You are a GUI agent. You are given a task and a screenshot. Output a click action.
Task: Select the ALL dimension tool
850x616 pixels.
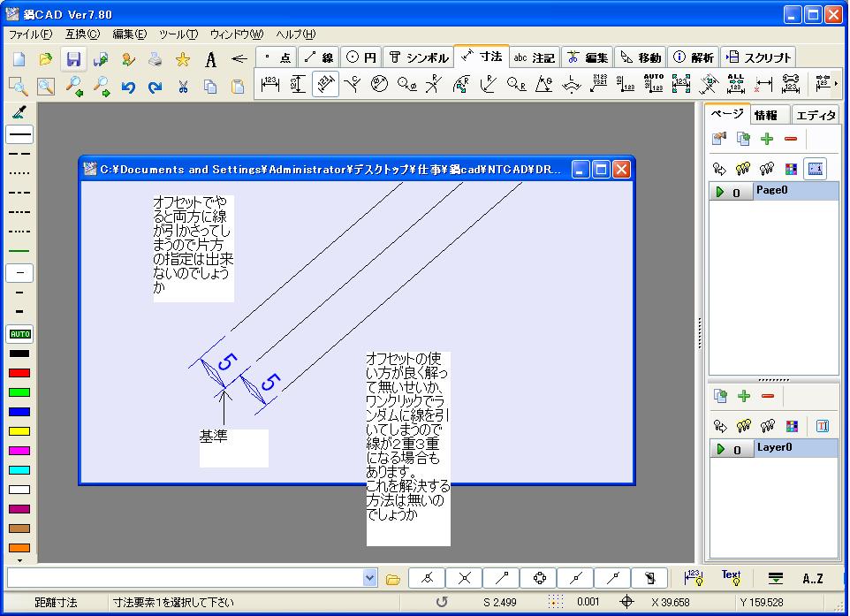coord(736,83)
